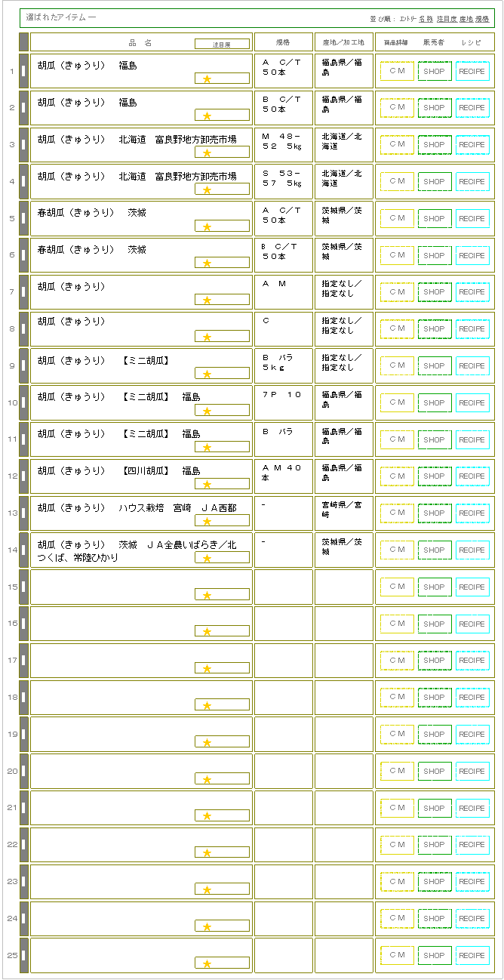Sort the list by 注目度 link
Screen dimensions: 504x980
coord(447,18)
